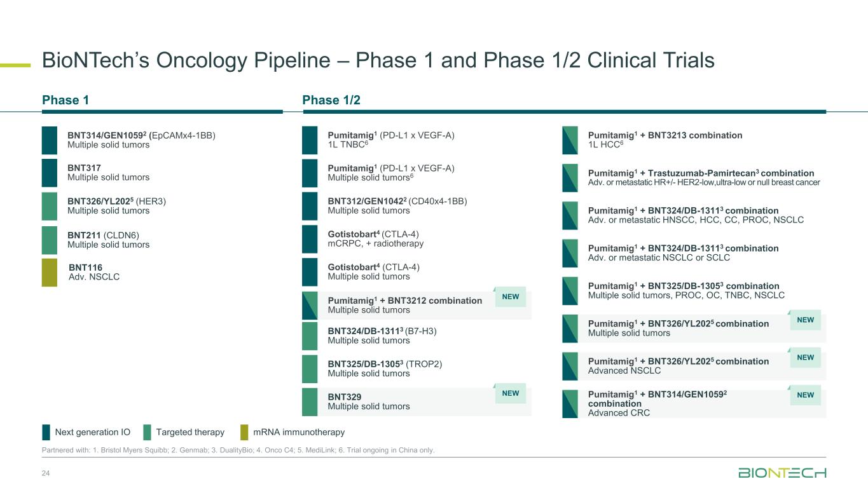Image resolution: width=868 pixels, height=488 pixels.
Task: Click the mRNA immunotherapy legend swatch
Action: (x=244, y=433)
